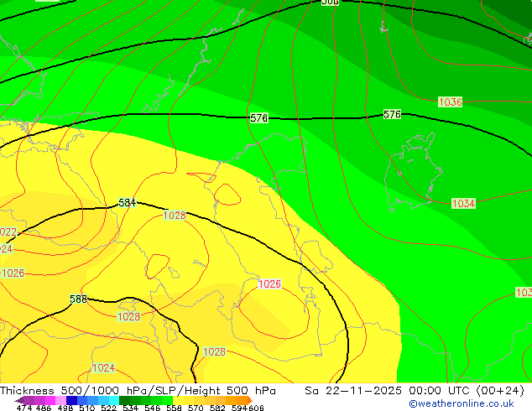Screen dimensions: 532x411
Task: Pick the bright green legend swatch before 558
Action: click(167, 400)
